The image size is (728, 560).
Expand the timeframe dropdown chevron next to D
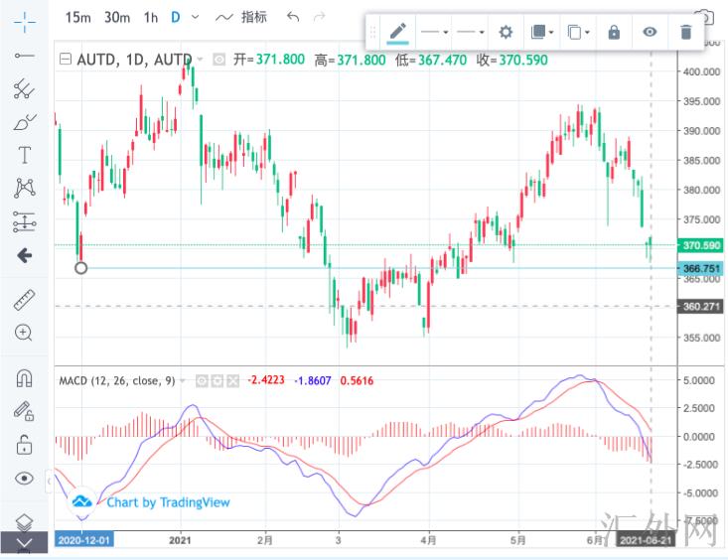click(194, 17)
